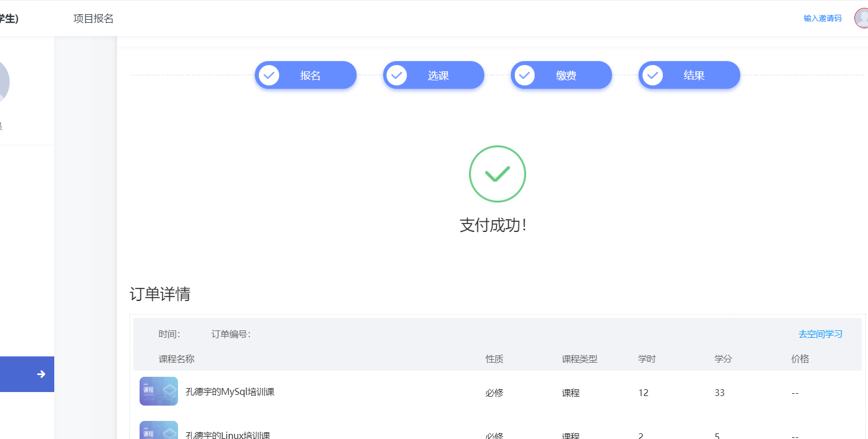Open the MySql course thumbnail

click(159, 391)
